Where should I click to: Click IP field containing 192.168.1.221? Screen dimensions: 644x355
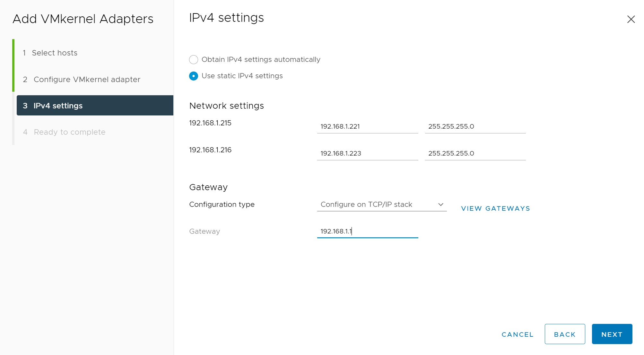click(x=367, y=126)
